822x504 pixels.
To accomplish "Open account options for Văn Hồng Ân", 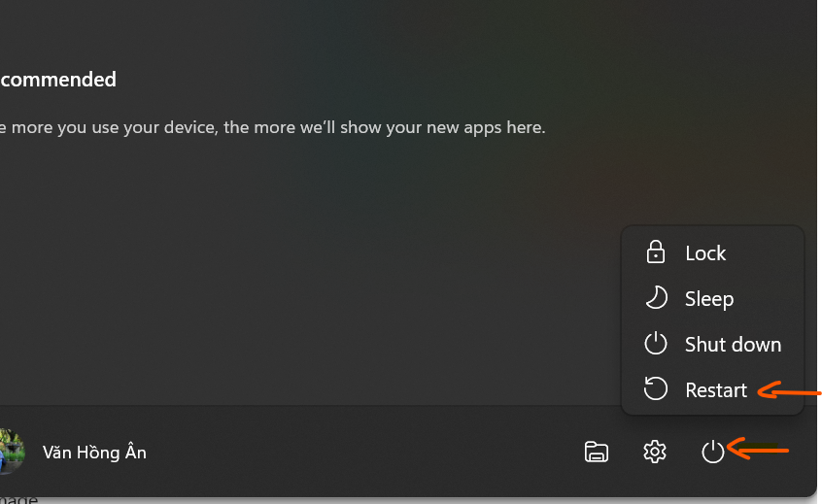I will (x=94, y=453).
